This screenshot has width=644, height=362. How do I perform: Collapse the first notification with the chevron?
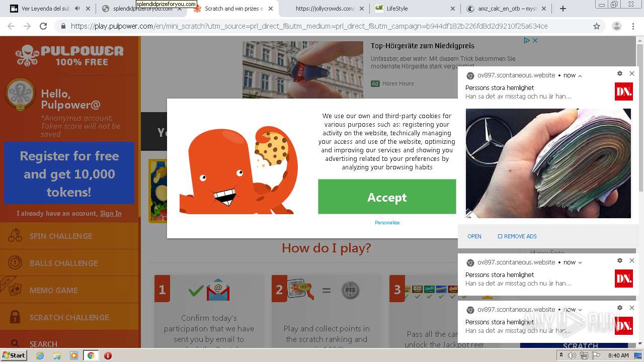coord(580,75)
